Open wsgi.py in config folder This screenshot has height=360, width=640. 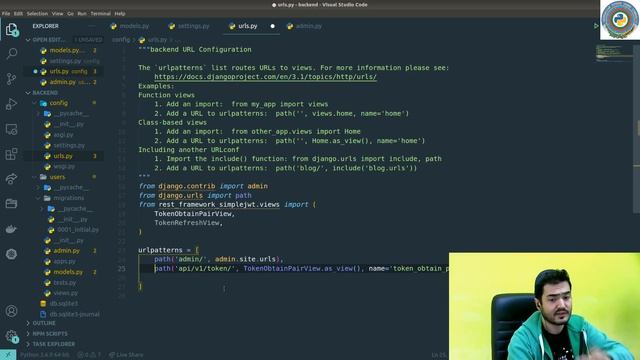pyautogui.click(x=63, y=167)
